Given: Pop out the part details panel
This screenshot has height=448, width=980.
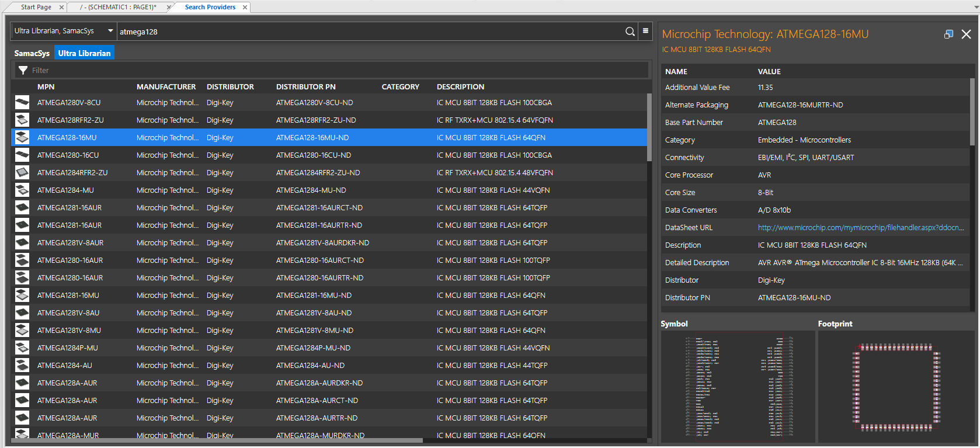Looking at the screenshot, I should 948,34.
